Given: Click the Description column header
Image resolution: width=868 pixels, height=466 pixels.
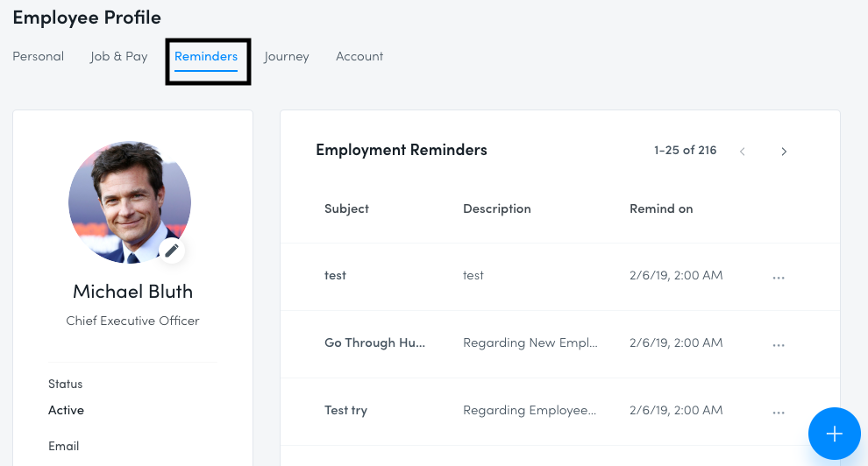Looking at the screenshot, I should [x=496, y=208].
